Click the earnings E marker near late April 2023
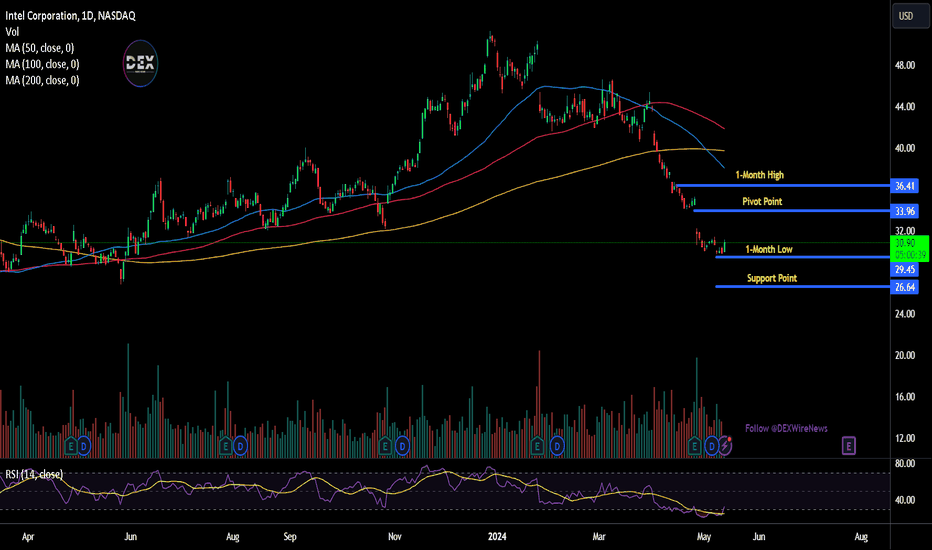932x550 pixels. pos(71,445)
